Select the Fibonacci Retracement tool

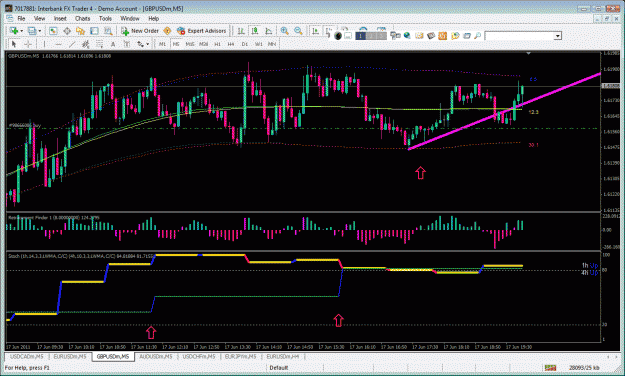(99, 44)
